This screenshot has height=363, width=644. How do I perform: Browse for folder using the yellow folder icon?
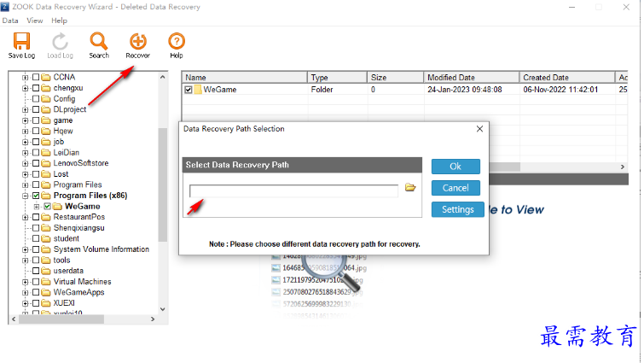tap(410, 187)
